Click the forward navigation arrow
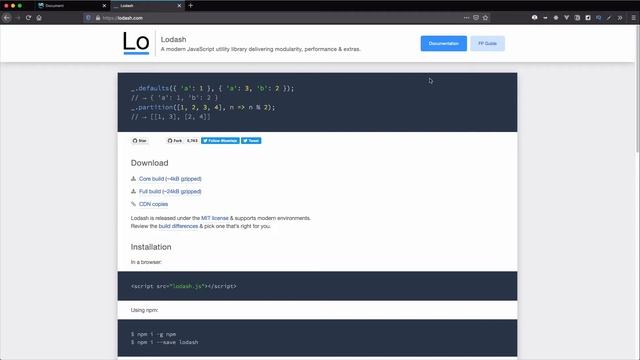The image size is (640, 360). 17,18
